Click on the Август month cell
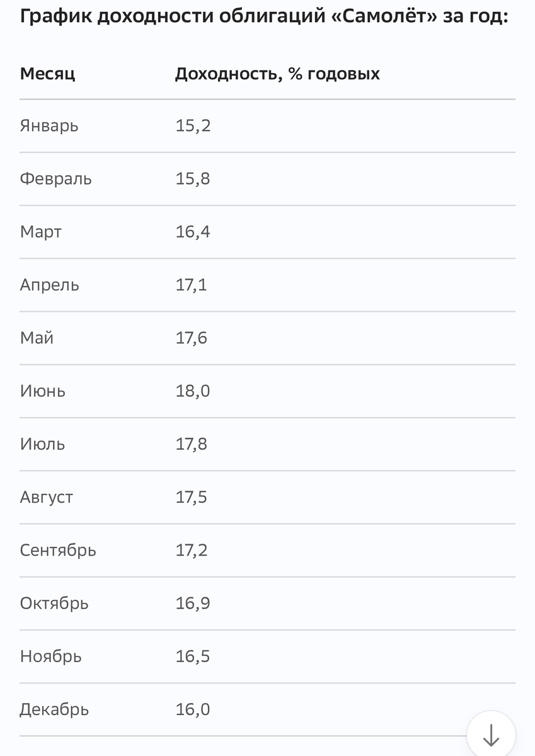 pyautogui.click(x=46, y=497)
